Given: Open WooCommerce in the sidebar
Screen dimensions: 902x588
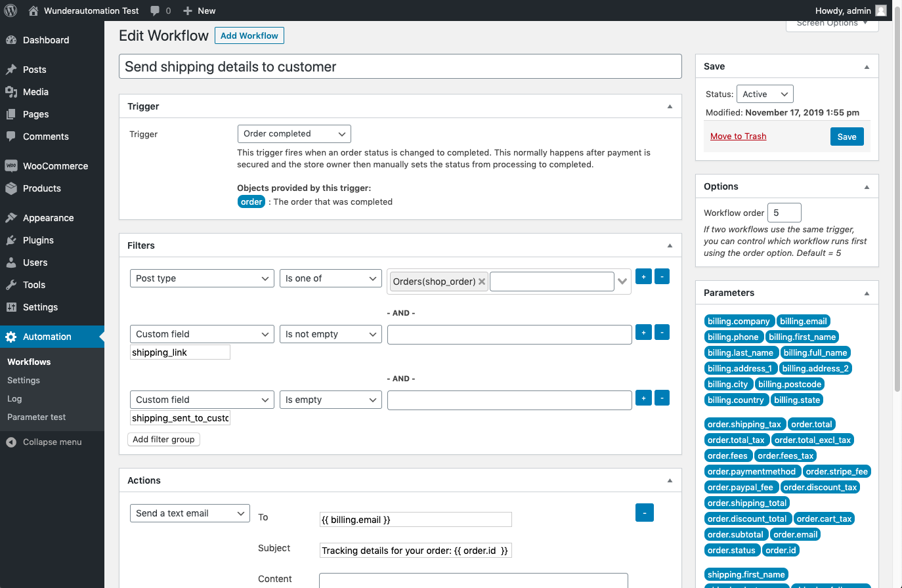Looking at the screenshot, I should point(55,166).
